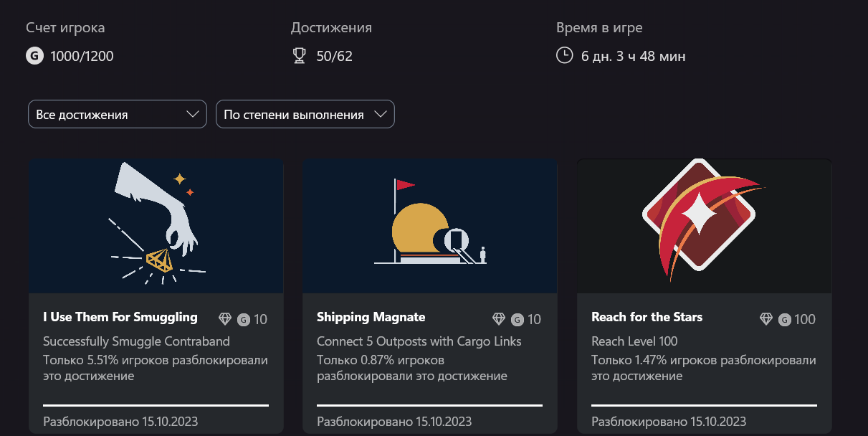The image size is (868, 436).
Task: Expand the chevron on the Все достижения dropdown
Action: click(192, 115)
